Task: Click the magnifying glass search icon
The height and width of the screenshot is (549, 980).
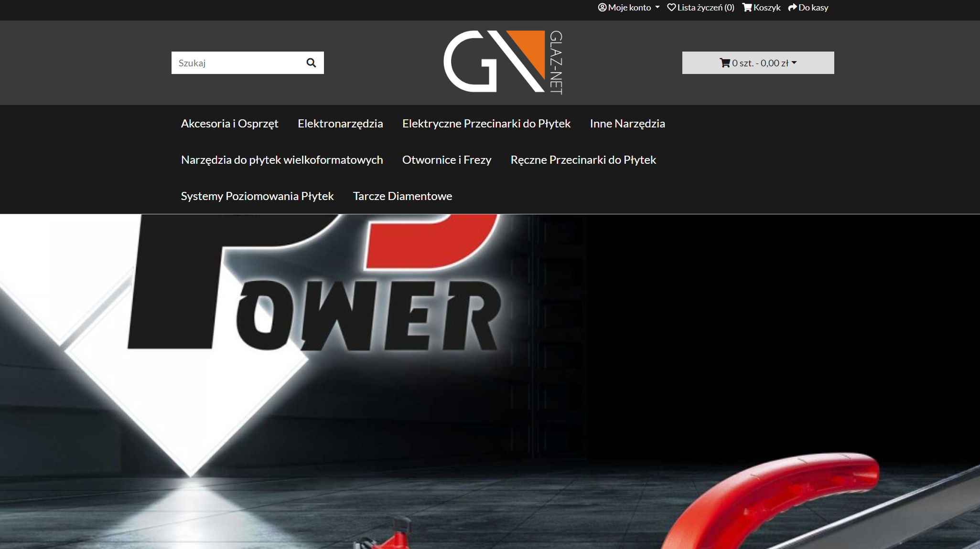Action: tap(311, 63)
